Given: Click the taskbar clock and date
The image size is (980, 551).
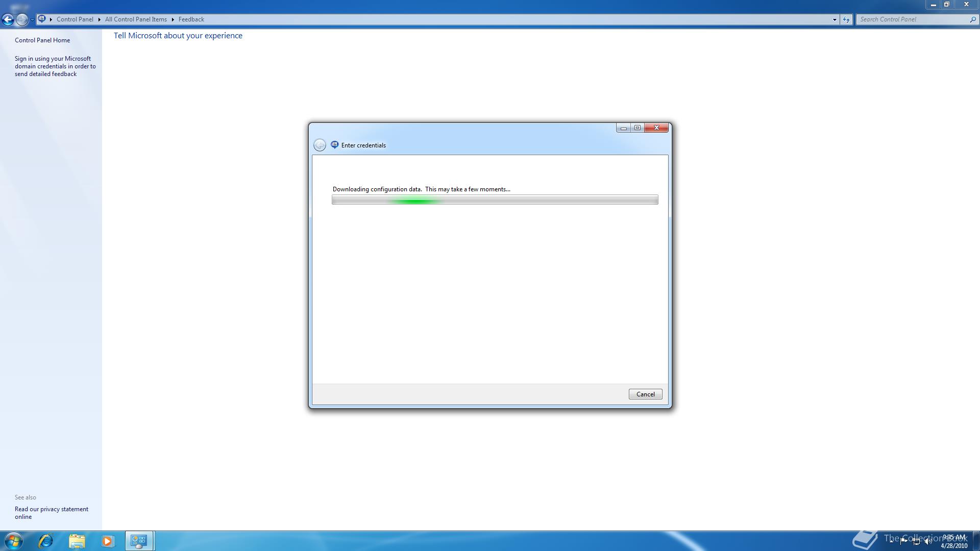Looking at the screenshot, I should coord(954,541).
